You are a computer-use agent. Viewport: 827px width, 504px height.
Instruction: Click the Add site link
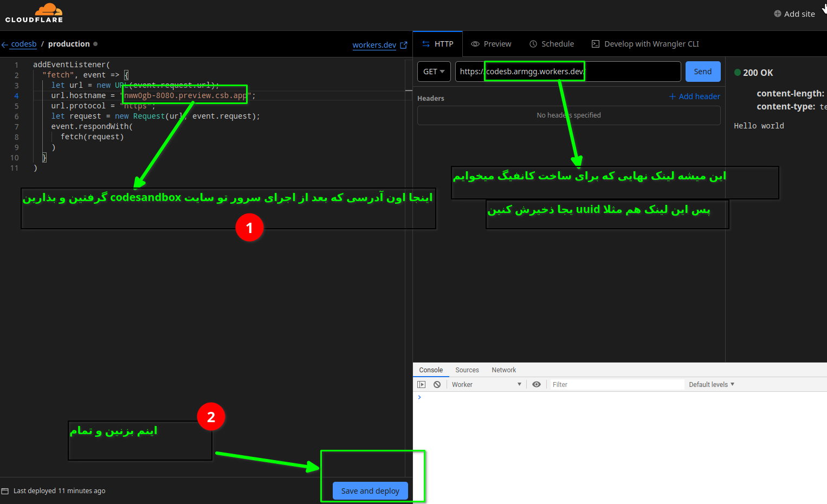794,14
